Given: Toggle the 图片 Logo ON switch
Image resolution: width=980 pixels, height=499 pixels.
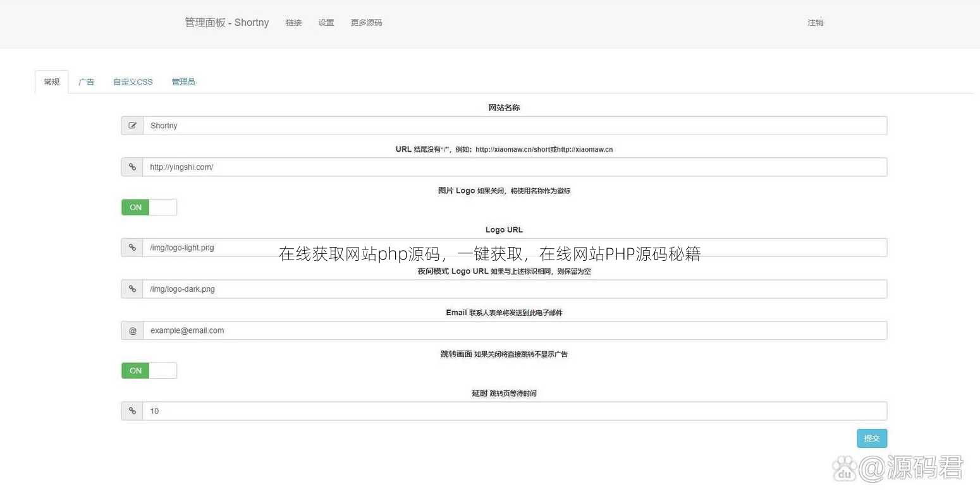Looking at the screenshot, I should click(x=149, y=207).
